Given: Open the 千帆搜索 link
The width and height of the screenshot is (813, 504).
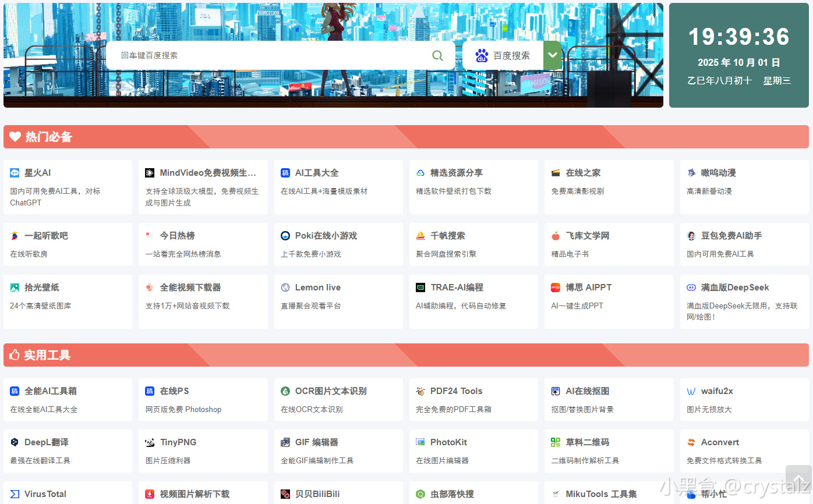Looking at the screenshot, I should (448, 236).
